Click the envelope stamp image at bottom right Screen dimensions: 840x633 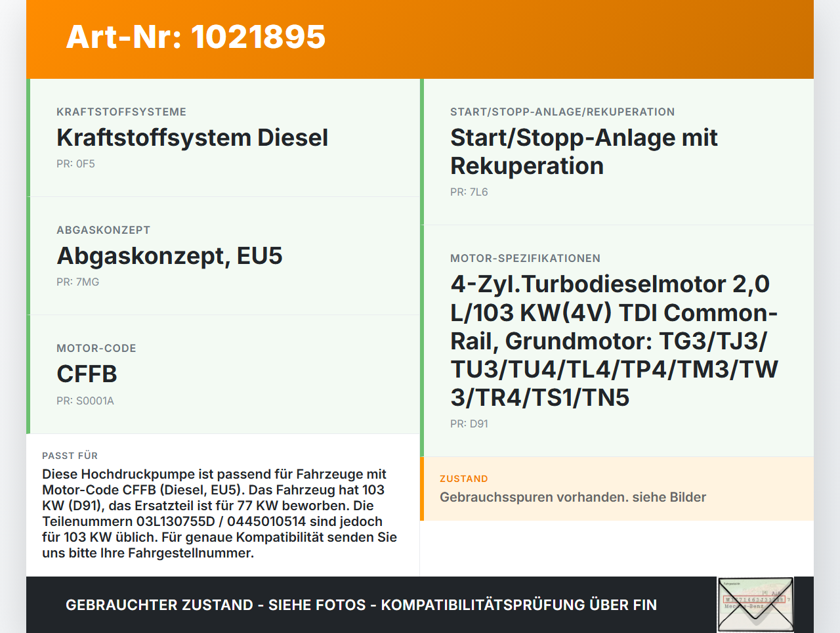(755, 603)
